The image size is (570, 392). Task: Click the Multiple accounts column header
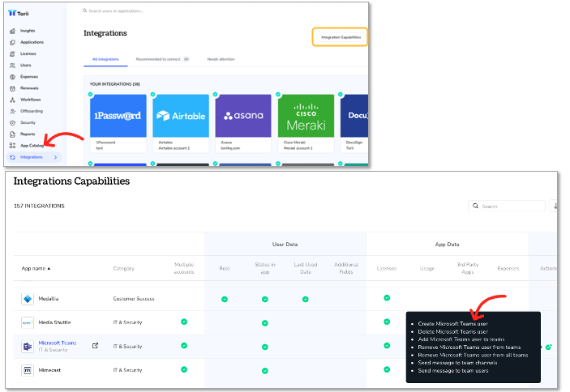pos(184,268)
